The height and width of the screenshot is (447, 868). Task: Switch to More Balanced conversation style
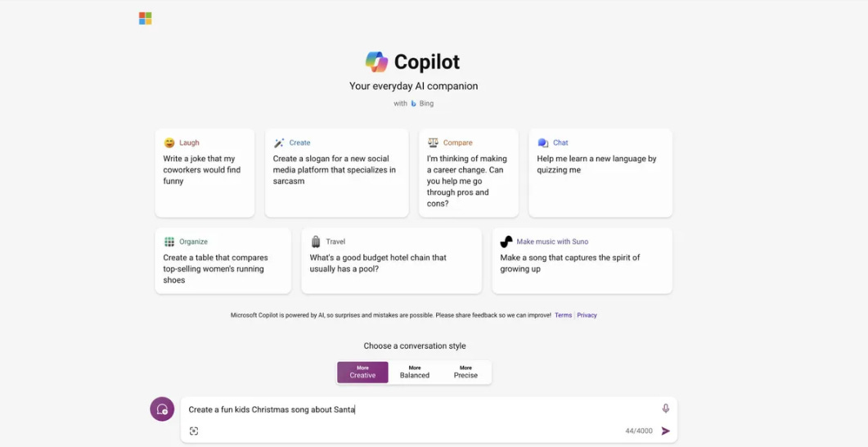coord(415,372)
